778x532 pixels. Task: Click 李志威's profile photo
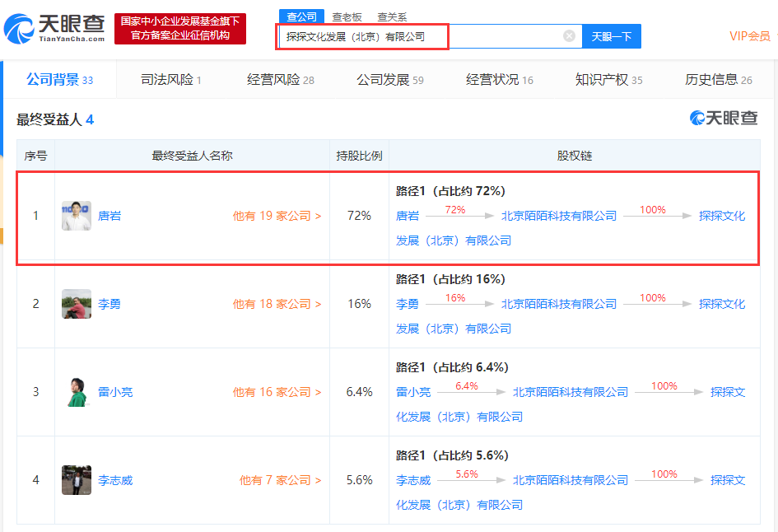point(77,480)
